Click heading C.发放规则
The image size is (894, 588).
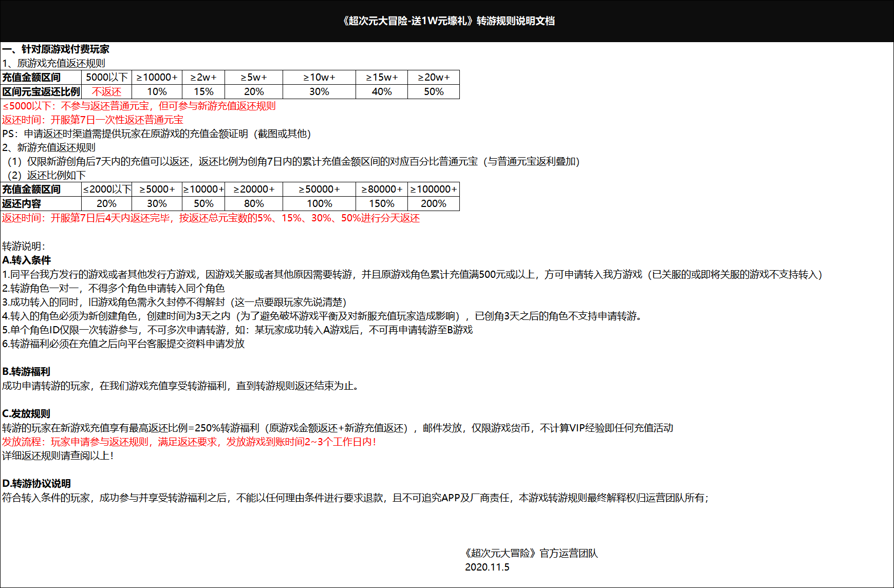tap(26, 413)
